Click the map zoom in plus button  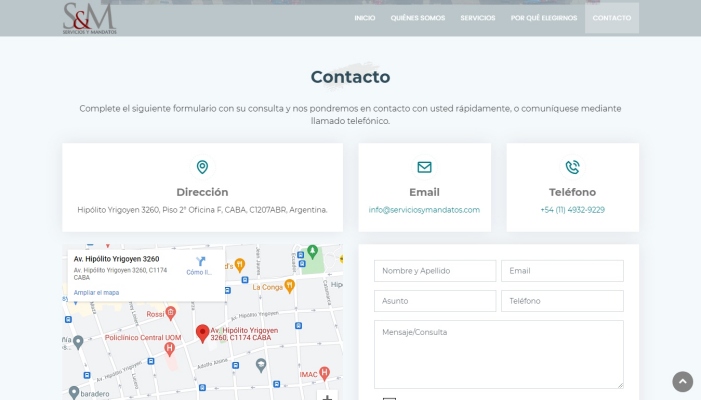click(327, 396)
